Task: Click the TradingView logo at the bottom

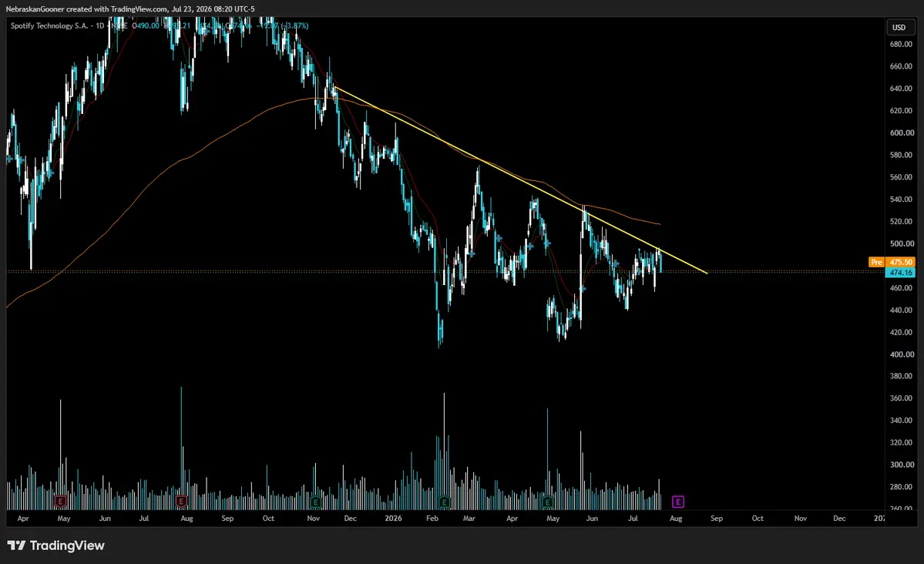Action: (56, 546)
